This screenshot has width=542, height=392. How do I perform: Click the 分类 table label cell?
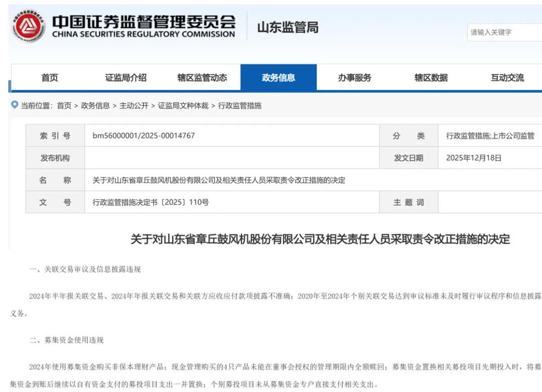(x=409, y=136)
